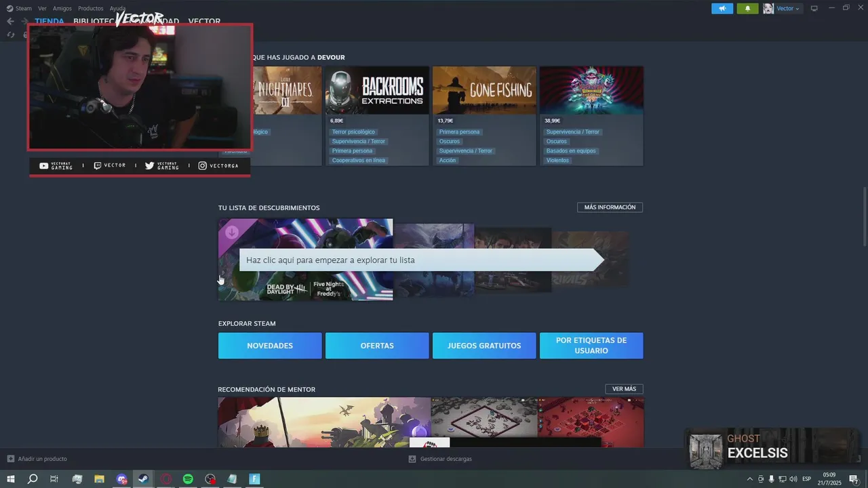The width and height of the screenshot is (868, 488).
Task: Click the add product plus icon
Action: pyautogui.click(x=10, y=459)
